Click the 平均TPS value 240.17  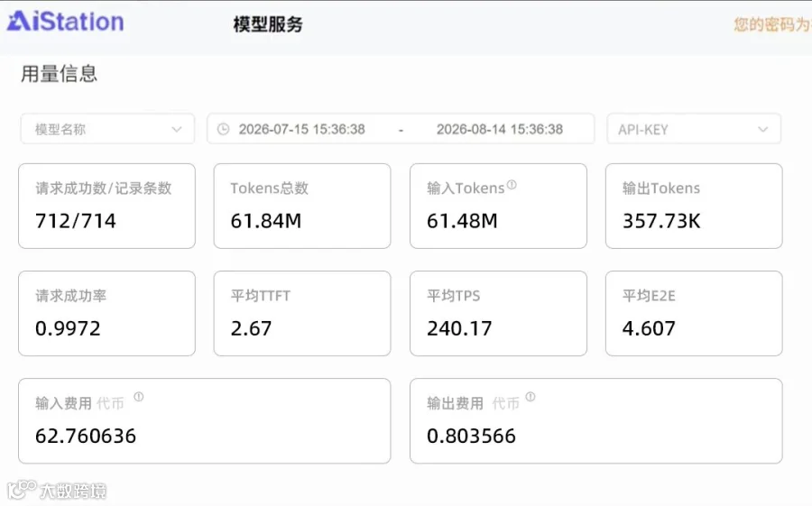[x=459, y=328]
